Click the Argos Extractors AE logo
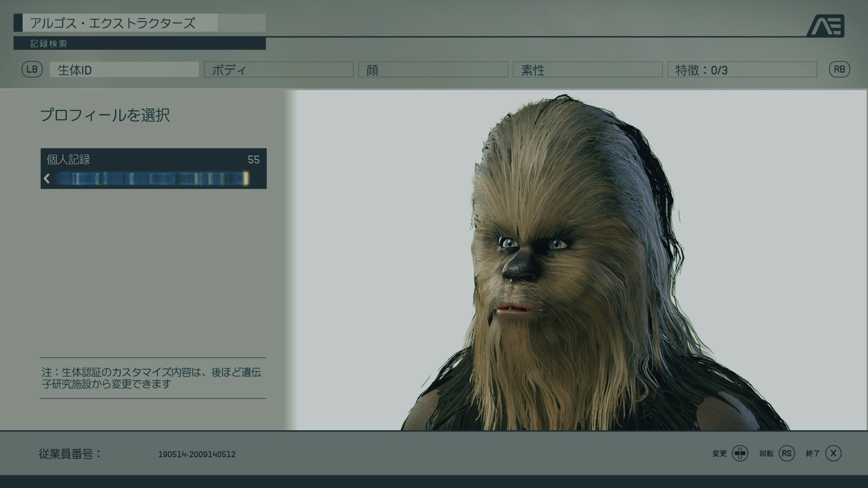 click(x=826, y=26)
